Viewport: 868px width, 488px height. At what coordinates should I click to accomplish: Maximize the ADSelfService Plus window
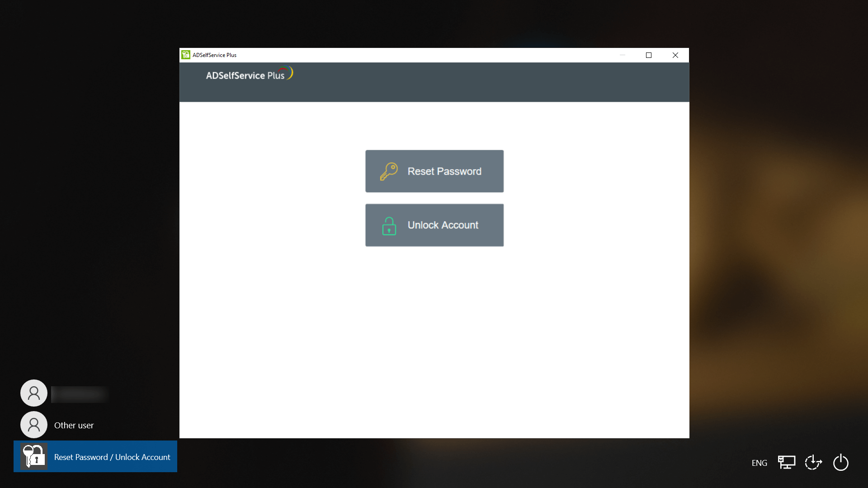649,55
